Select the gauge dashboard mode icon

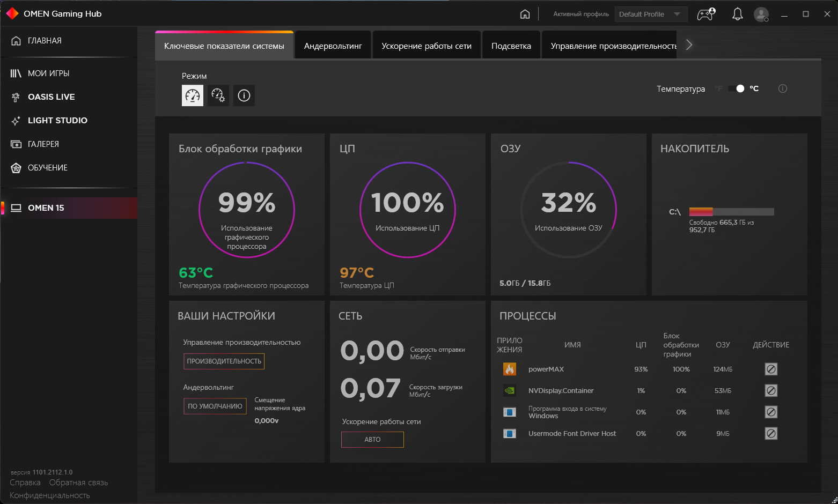193,95
